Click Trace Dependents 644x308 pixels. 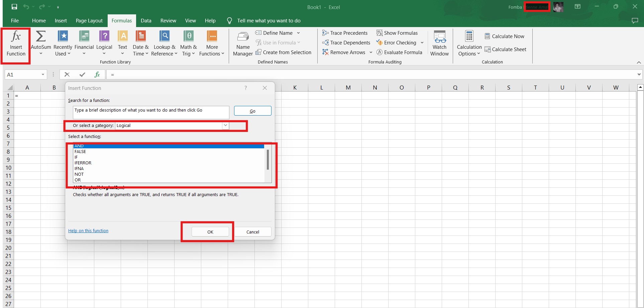tap(346, 42)
